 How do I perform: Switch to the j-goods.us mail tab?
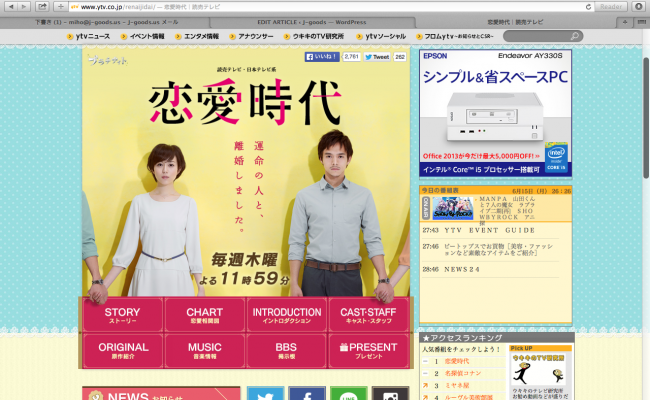[x=106, y=22]
